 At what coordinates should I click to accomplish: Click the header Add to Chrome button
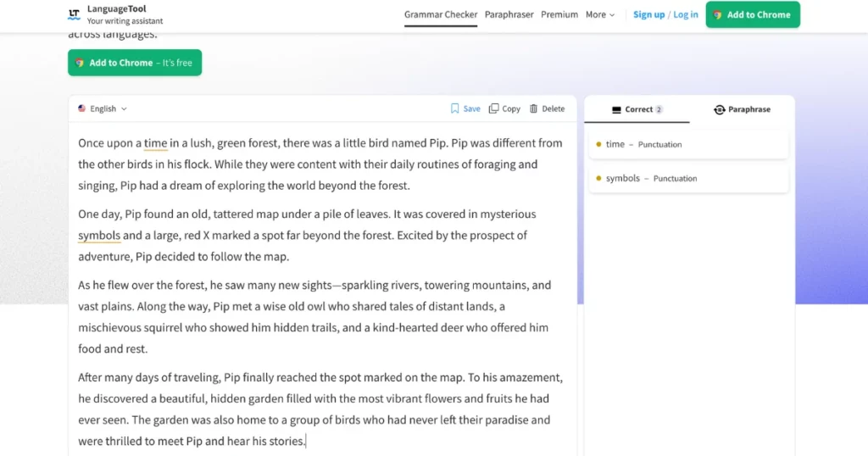[x=753, y=14]
